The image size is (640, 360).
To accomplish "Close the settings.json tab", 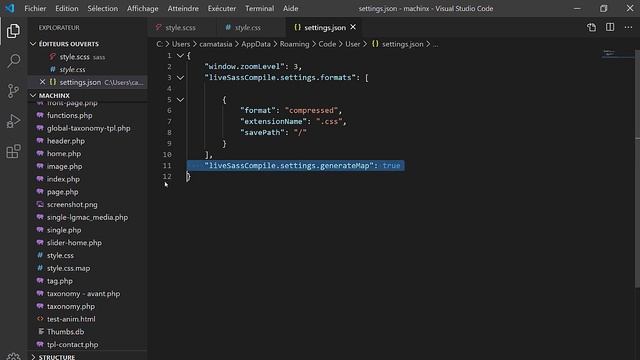I will 353,27.
